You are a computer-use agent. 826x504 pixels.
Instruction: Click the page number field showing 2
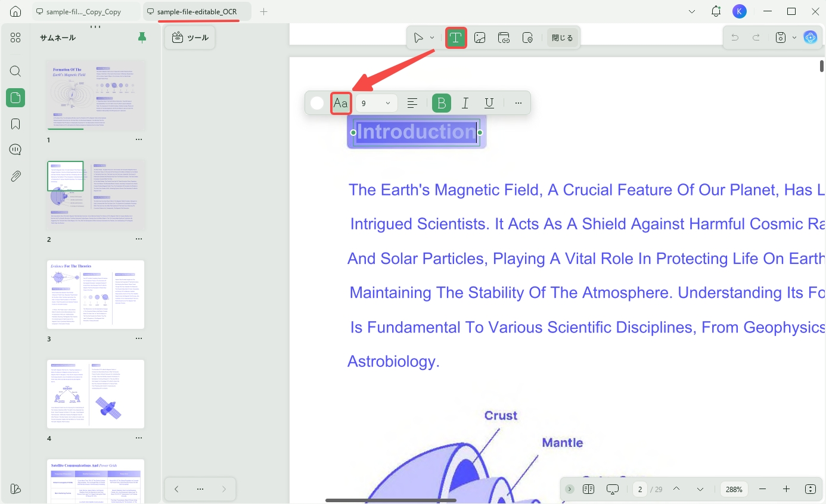click(x=640, y=489)
